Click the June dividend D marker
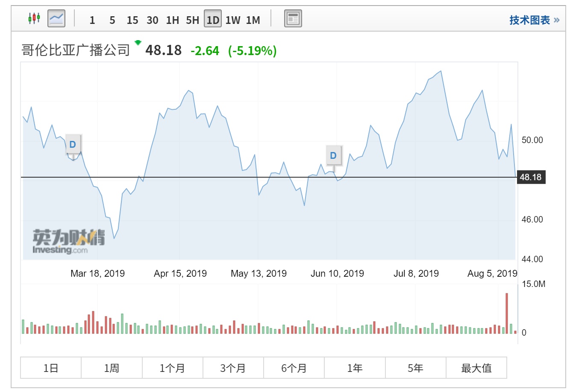Viewport: 573px width, 392px height. point(333,155)
